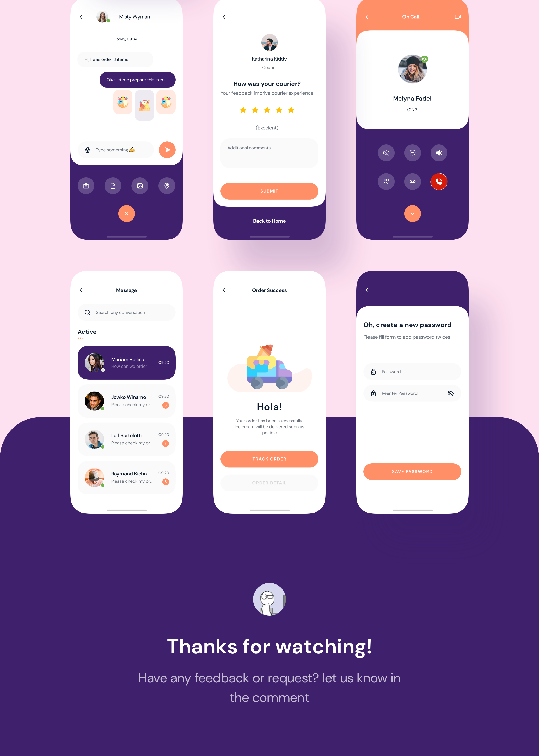Screen dimensions: 539x756
Task: Tap the mute button during call
Action: 386,153
